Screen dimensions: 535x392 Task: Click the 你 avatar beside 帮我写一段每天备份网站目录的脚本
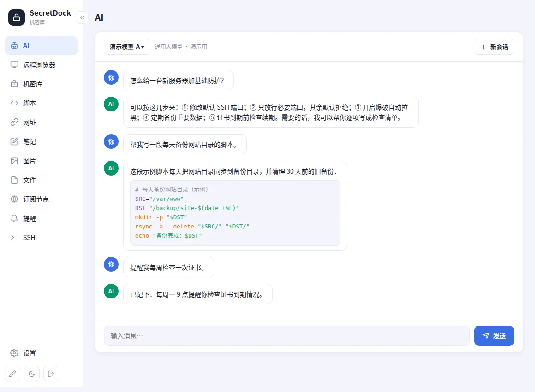[x=111, y=141]
